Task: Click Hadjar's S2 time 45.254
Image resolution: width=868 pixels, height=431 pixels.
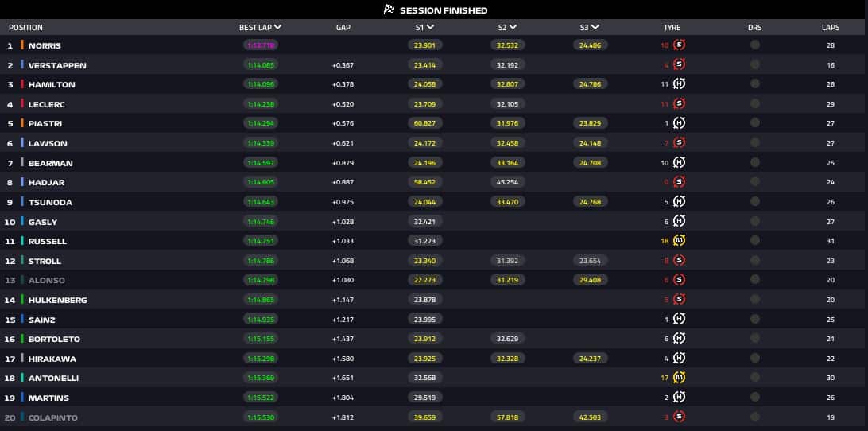Action: (508, 182)
